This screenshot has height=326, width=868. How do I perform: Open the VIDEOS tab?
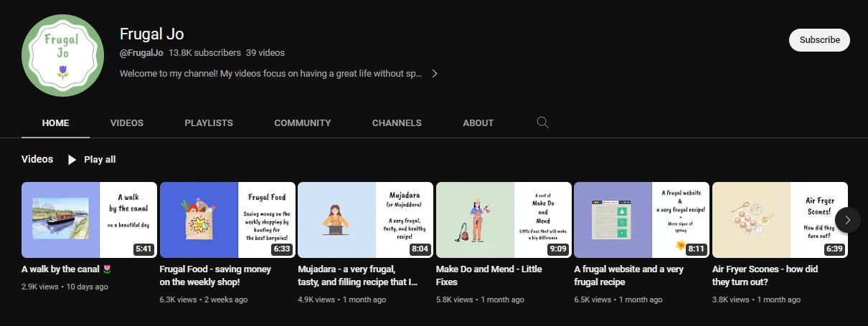(x=127, y=123)
